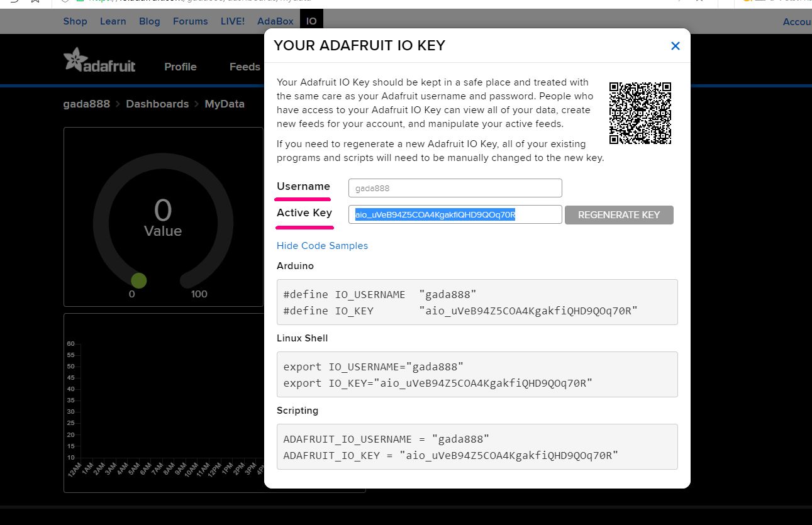The height and width of the screenshot is (525, 812).
Task: Click the gauge 100 label
Action: point(199,294)
